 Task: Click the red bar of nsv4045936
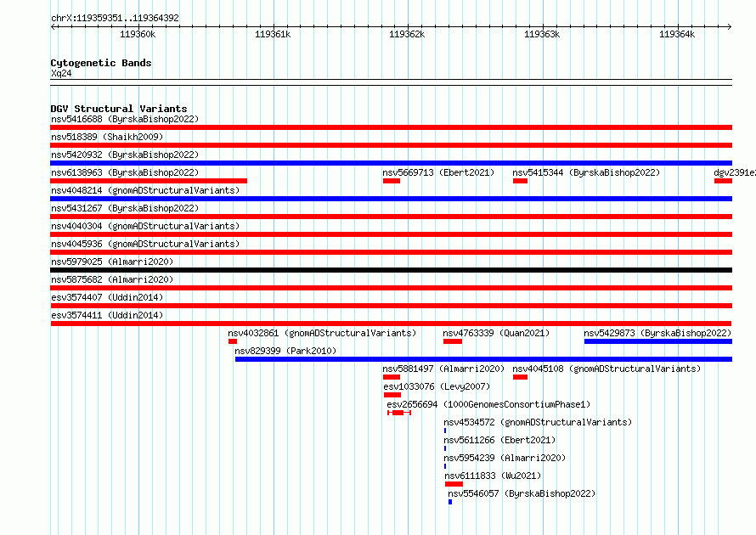coord(391,252)
